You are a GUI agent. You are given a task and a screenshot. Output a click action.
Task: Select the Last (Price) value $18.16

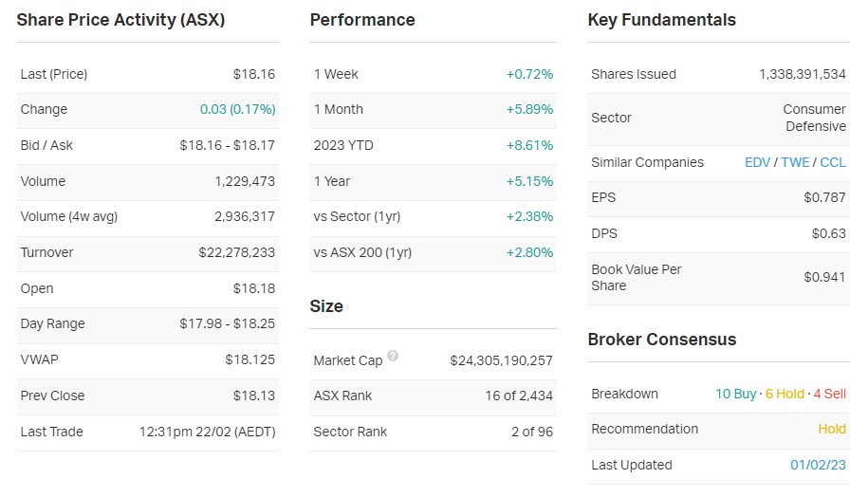point(254,74)
